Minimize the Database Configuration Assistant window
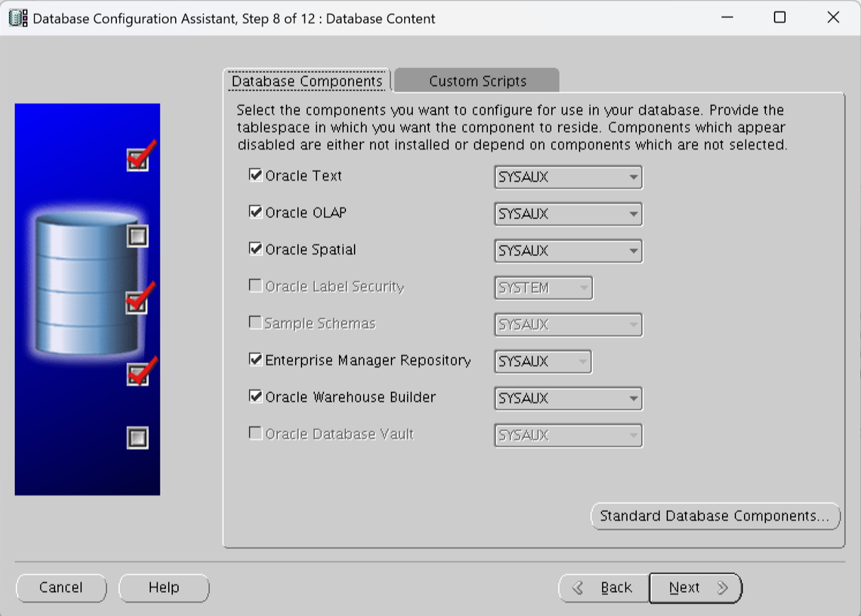 tap(727, 18)
